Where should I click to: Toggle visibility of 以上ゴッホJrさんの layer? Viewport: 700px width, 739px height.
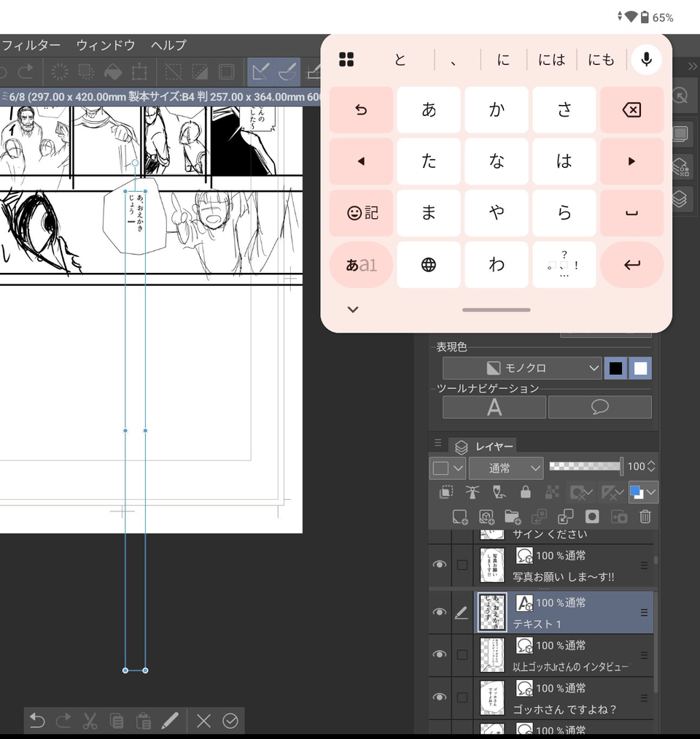pyautogui.click(x=440, y=654)
